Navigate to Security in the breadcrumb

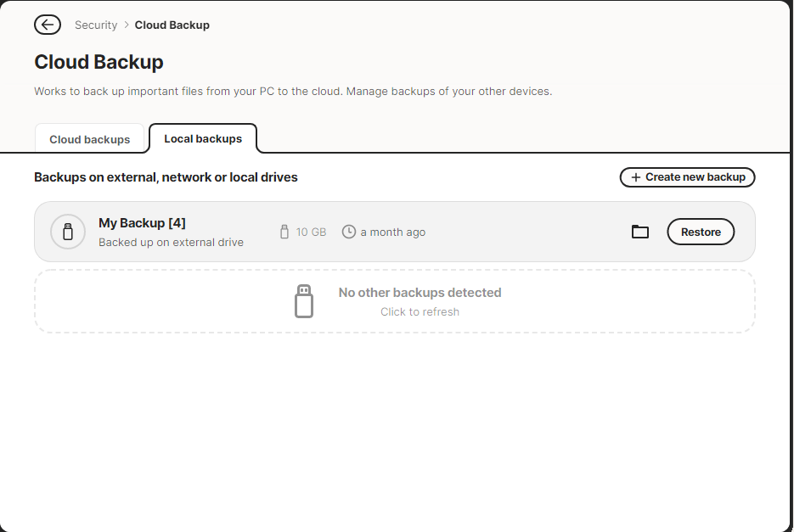(96, 25)
